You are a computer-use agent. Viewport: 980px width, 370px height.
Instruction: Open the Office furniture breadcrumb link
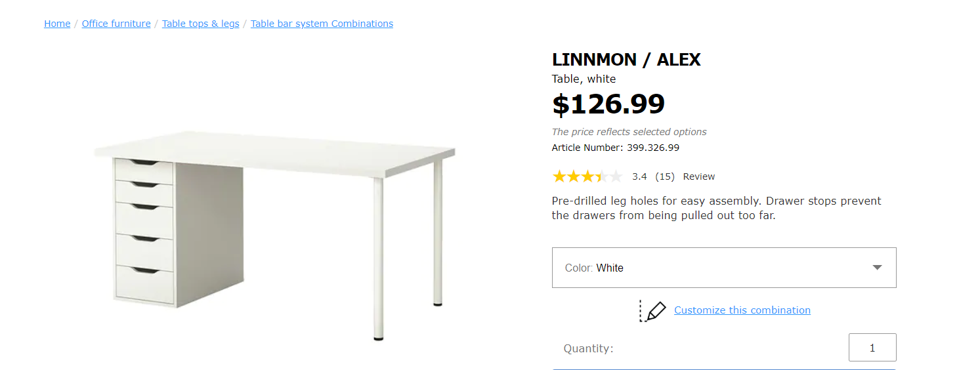pos(116,24)
